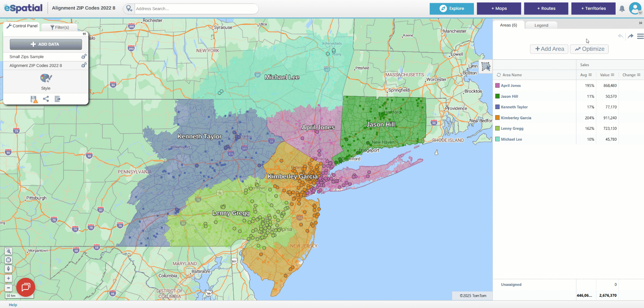Click the Lenny Gregg light-green color swatch
This screenshot has height=308, width=644.
[497, 128]
